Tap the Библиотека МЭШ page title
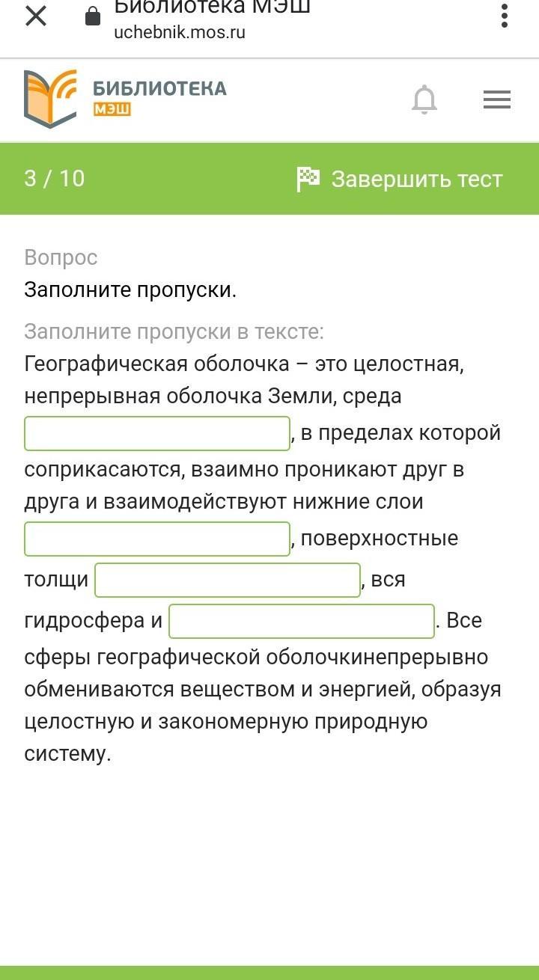Screen dimensions: 539x980 [212, 7]
